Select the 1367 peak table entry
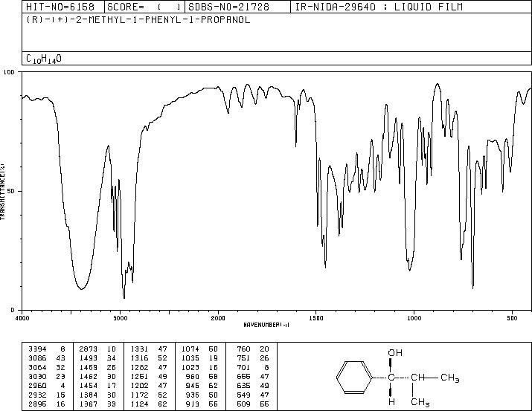 coord(97,404)
